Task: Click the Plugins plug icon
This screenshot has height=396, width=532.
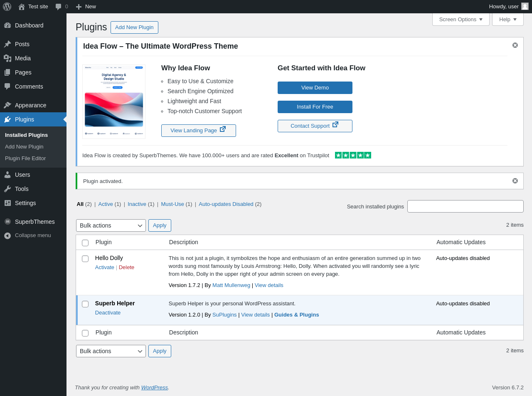Action: coord(7,119)
